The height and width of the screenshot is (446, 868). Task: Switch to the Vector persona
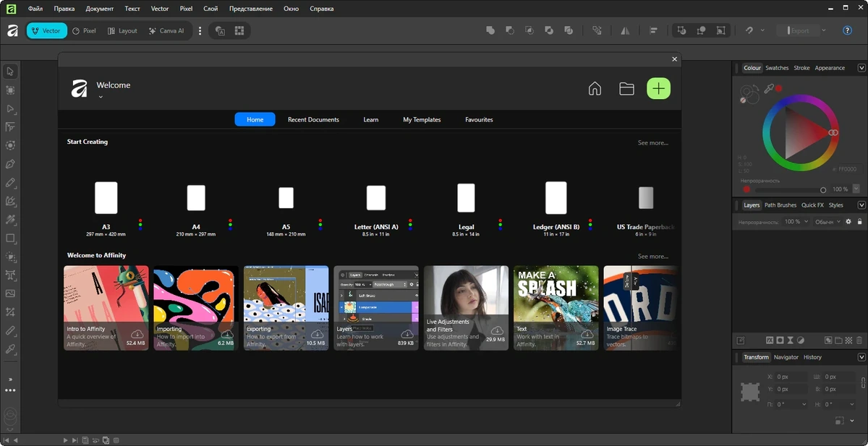[x=46, y=31]
